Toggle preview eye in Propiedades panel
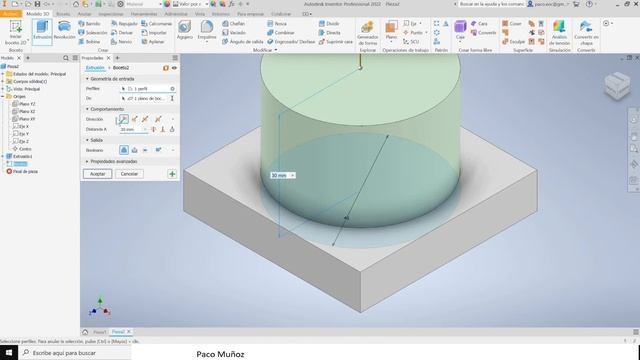Image resolution: width=640 pixels, height=360 pixels. pos(174,68)
